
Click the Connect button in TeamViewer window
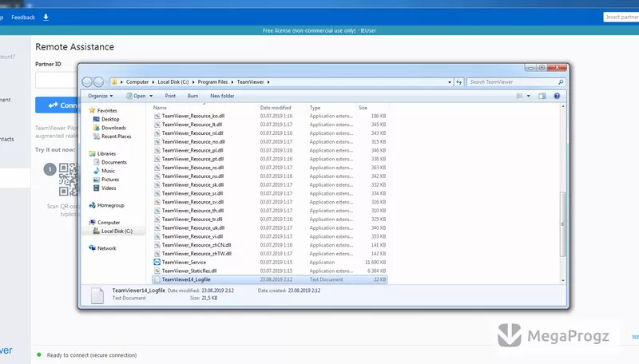[57, 105]
